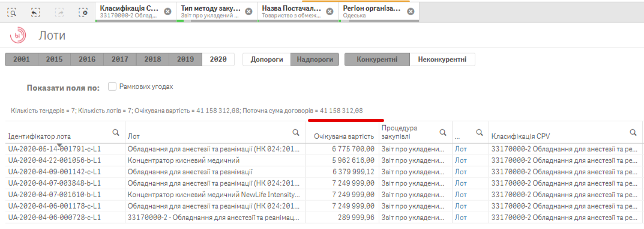
Task: Open Лот link for UA-2020-04-06-001178-c-L1
Action: point(460,206)
